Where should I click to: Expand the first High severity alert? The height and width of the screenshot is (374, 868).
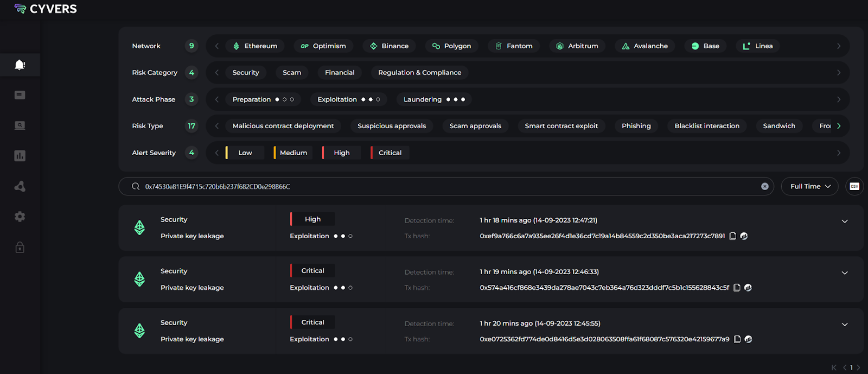(x=845, y=221)
